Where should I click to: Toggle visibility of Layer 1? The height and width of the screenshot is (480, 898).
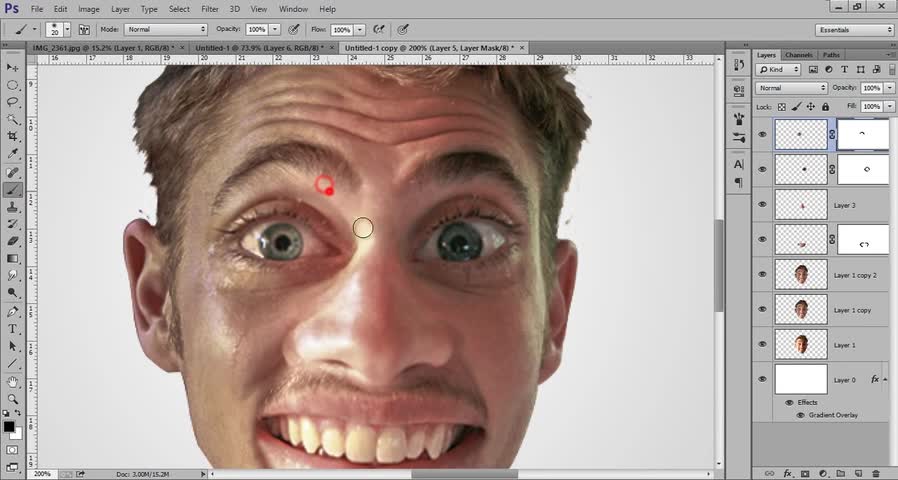click(x=762, y=344)
